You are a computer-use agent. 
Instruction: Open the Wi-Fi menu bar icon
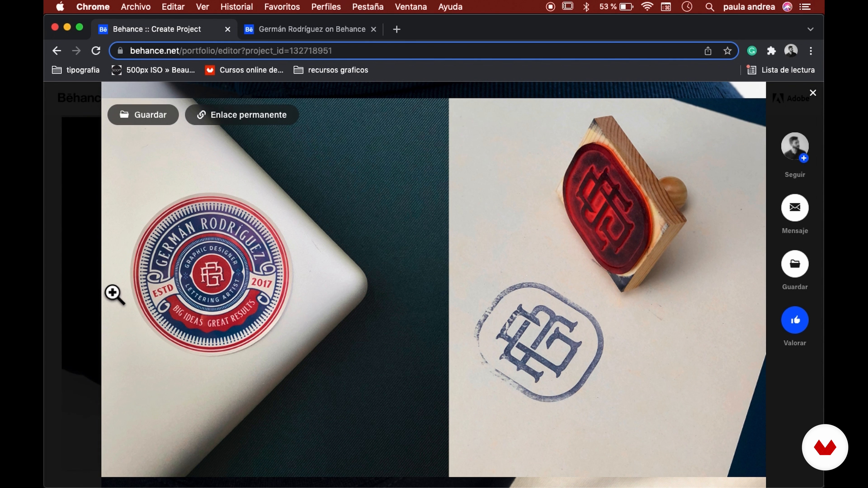(647, 7)
